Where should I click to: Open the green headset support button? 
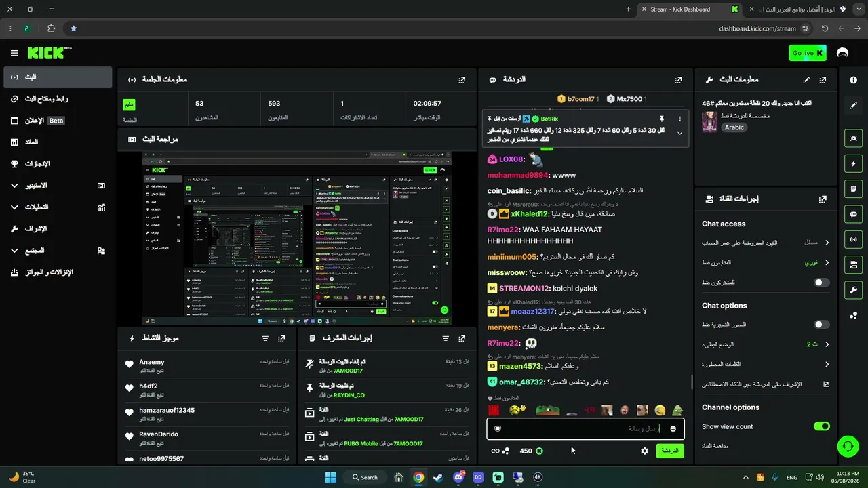tap(847, 446)
